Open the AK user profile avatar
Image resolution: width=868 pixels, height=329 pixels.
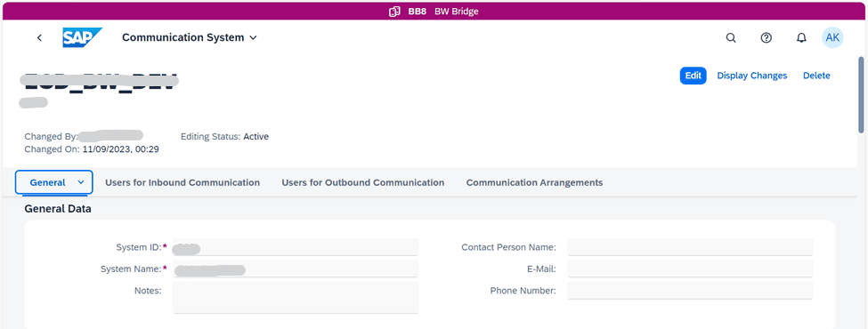coord(832,37)
